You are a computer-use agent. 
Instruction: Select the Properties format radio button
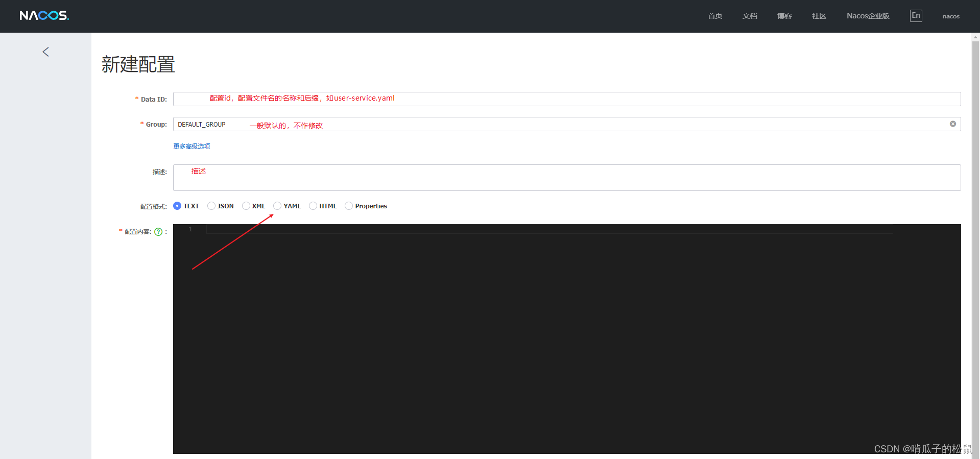(349, 206)
